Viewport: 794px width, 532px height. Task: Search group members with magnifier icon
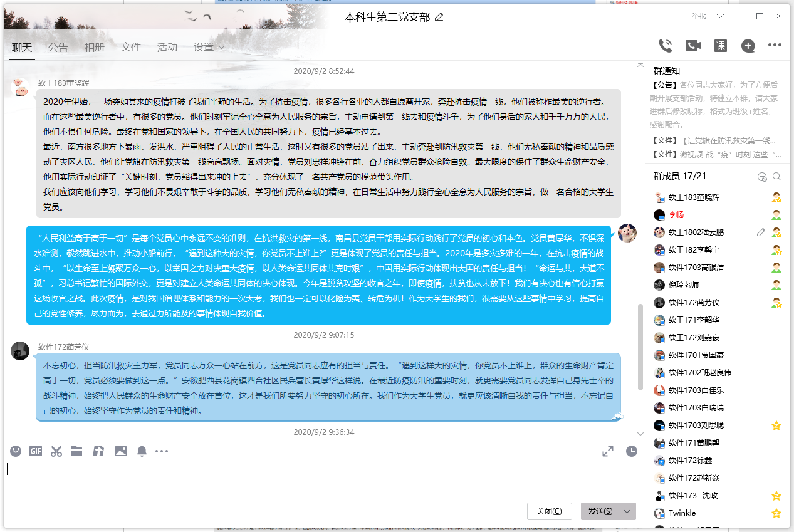tap(777, 177)
